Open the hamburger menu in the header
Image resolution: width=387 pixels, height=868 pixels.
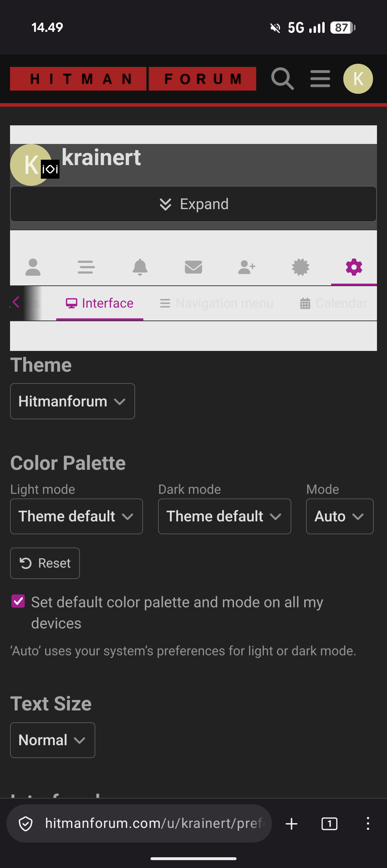pyautogui.click(x=320, y=79)
